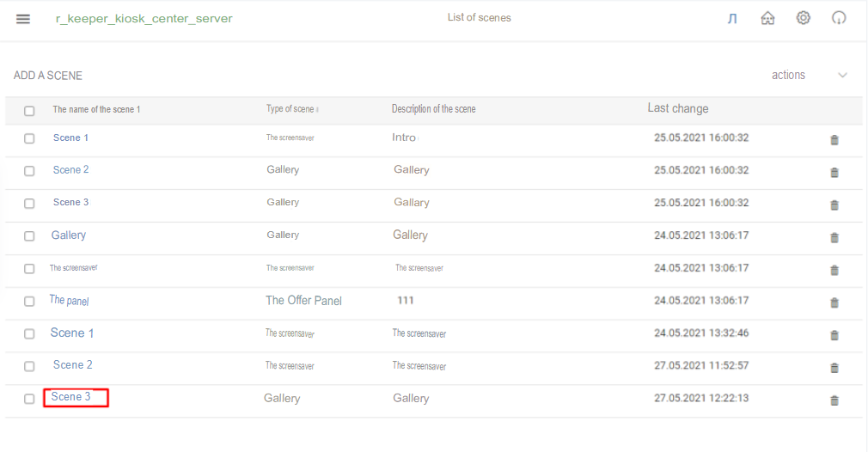
Task: Sort by The name of the scene column
Action: [96, 109]
